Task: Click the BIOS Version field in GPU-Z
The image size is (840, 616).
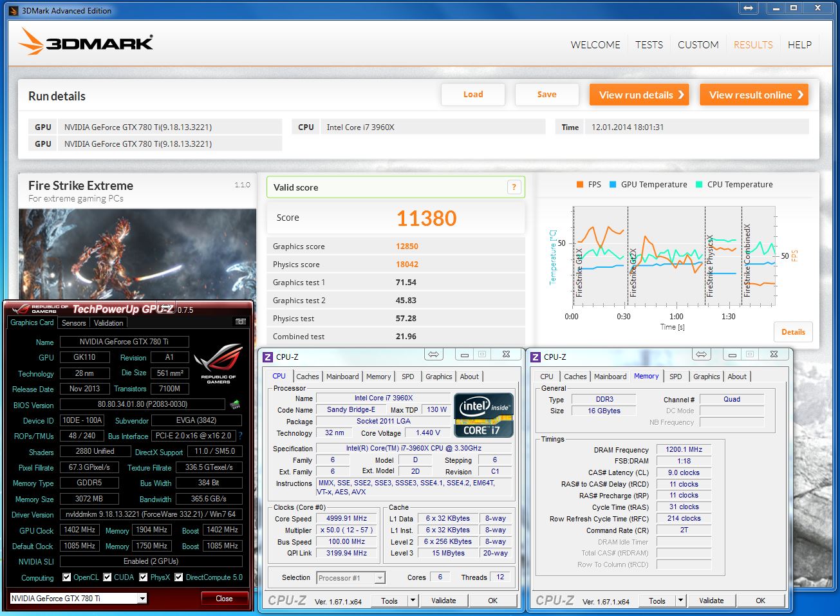Action: click(142, 405)
